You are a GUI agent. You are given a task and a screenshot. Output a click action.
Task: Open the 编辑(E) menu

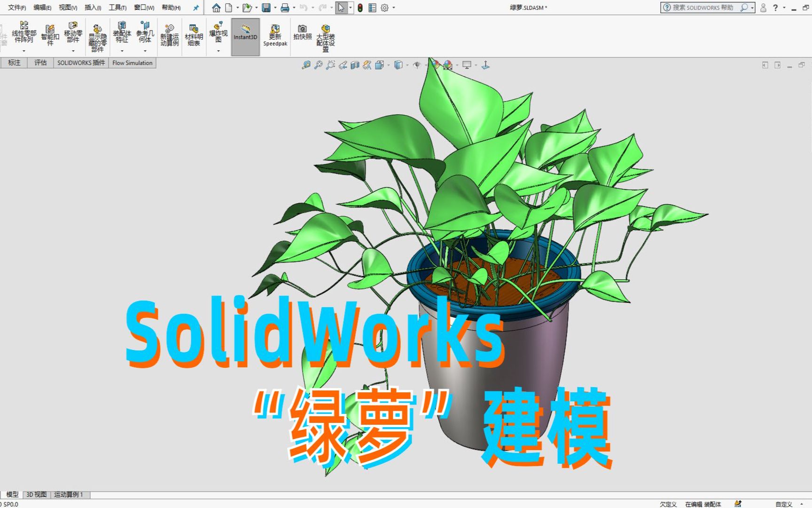[42, 8]
